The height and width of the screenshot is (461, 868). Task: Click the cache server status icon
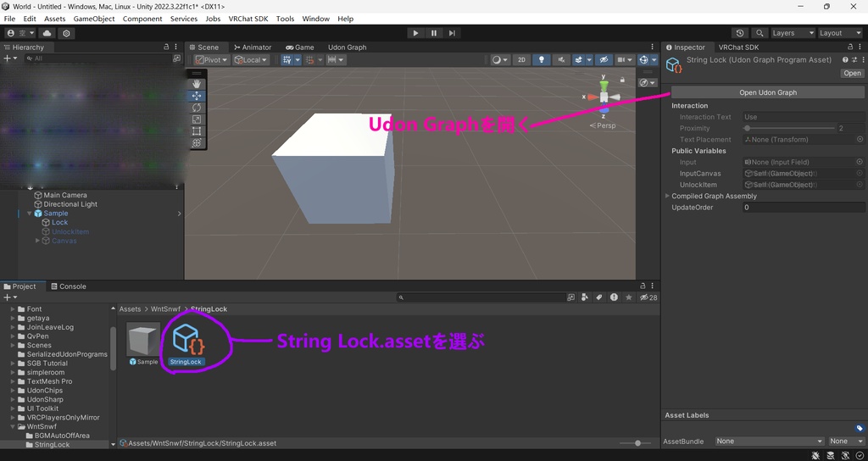coord(831,455)
